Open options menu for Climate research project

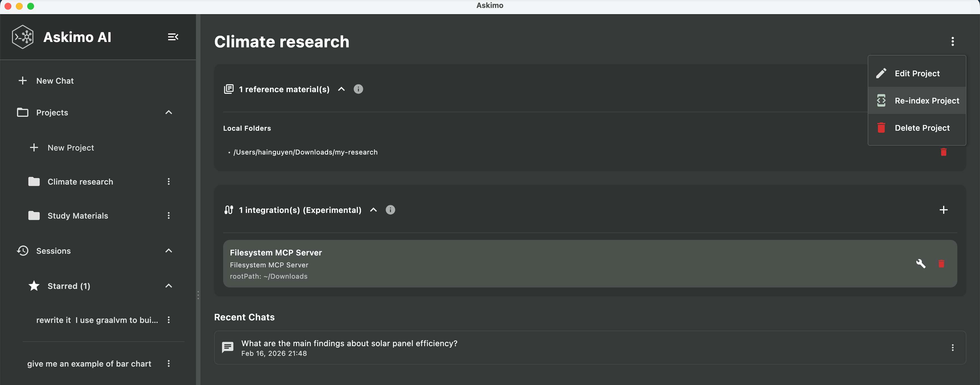(169, 181)
